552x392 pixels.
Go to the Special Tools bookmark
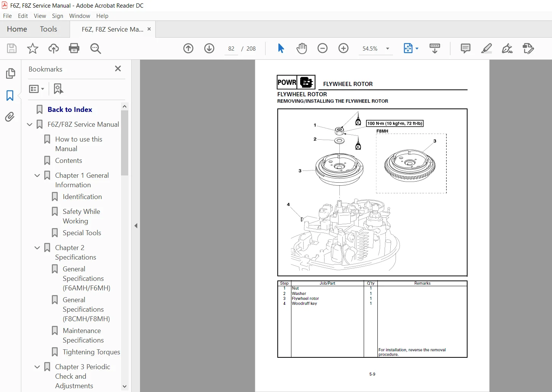coord(82,233)
